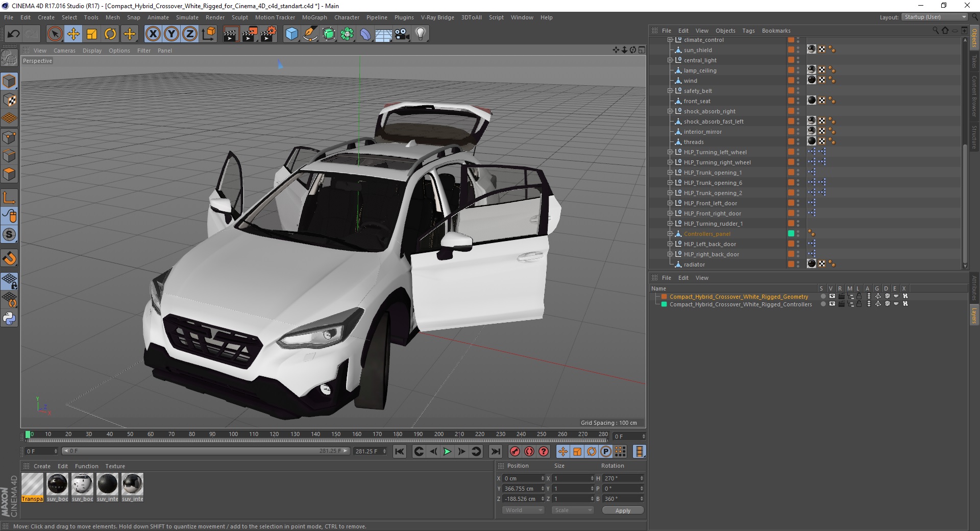This screenshot has height=531, width=980.
Task: Expand the shock_absorb_right object
Action: pos(670,111)
